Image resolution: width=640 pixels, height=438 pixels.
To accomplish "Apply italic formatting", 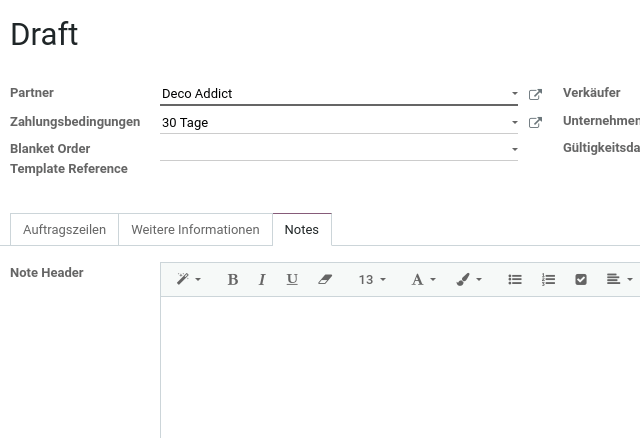I will pos(262,280).
